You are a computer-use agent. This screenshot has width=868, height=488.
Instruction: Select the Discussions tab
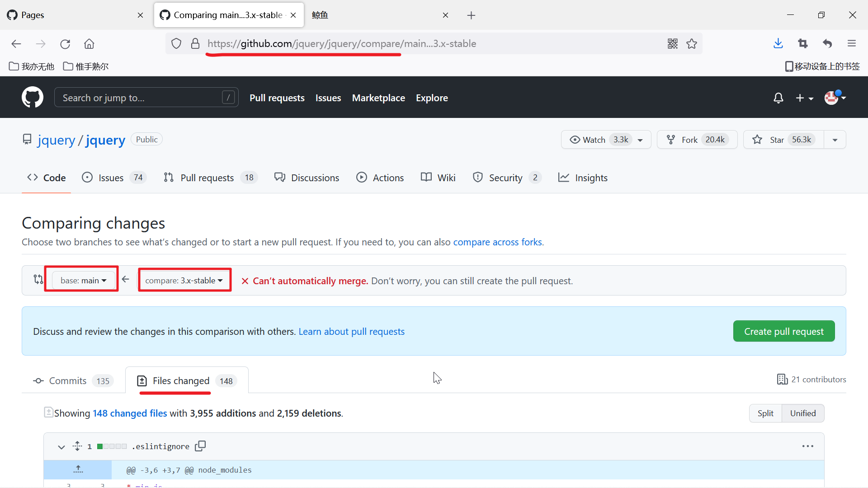pyautogui.click(x=307, y=178)
